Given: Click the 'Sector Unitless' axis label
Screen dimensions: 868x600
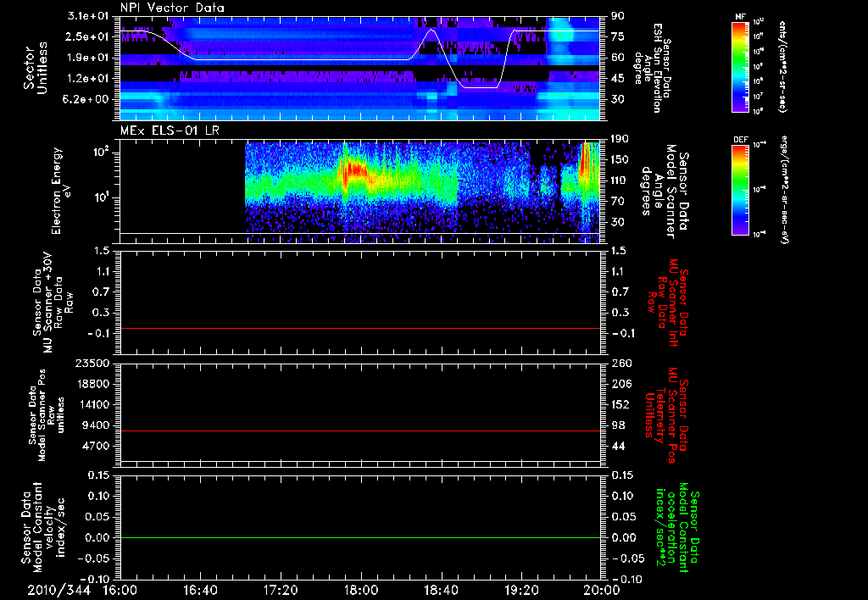Looking at the screenshot, I should click(36, 68).
